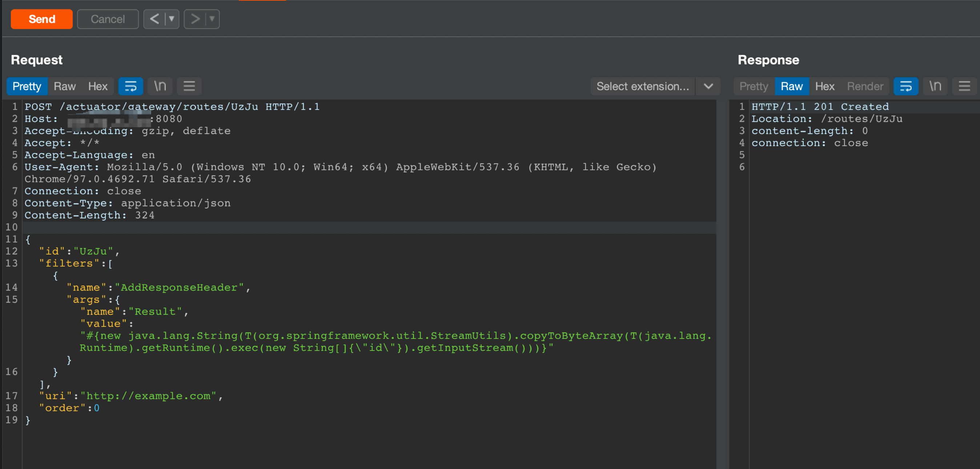Click the Cancel button
The image size is (980, 469).
coord(108,19)
